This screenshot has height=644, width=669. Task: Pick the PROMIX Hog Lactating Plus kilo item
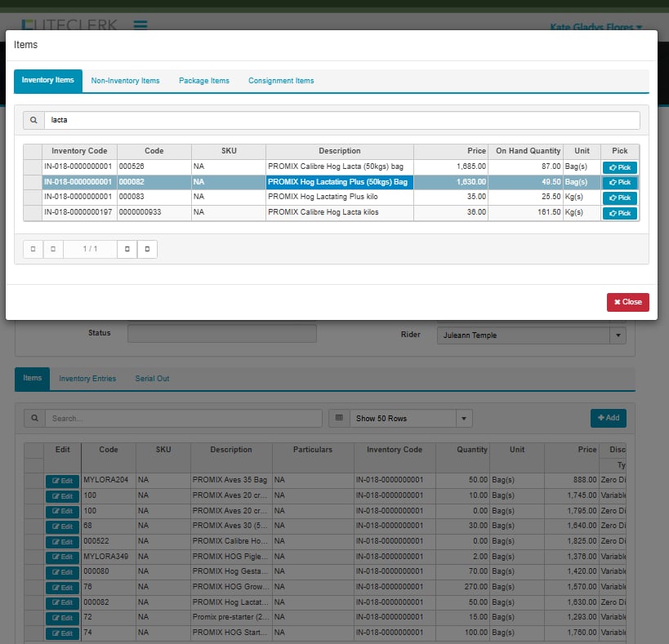(620, 198)
